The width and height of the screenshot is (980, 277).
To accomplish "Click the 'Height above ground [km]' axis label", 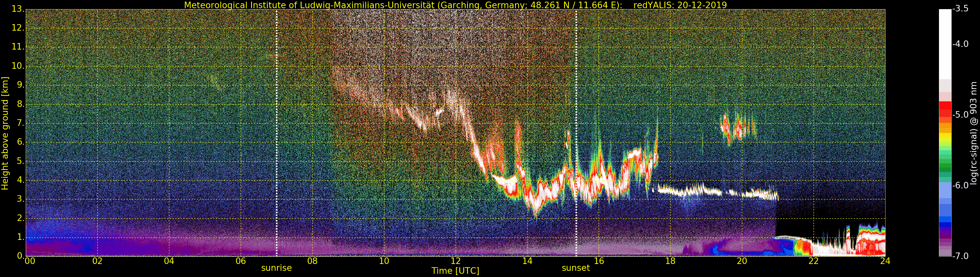I will [5, 133].
